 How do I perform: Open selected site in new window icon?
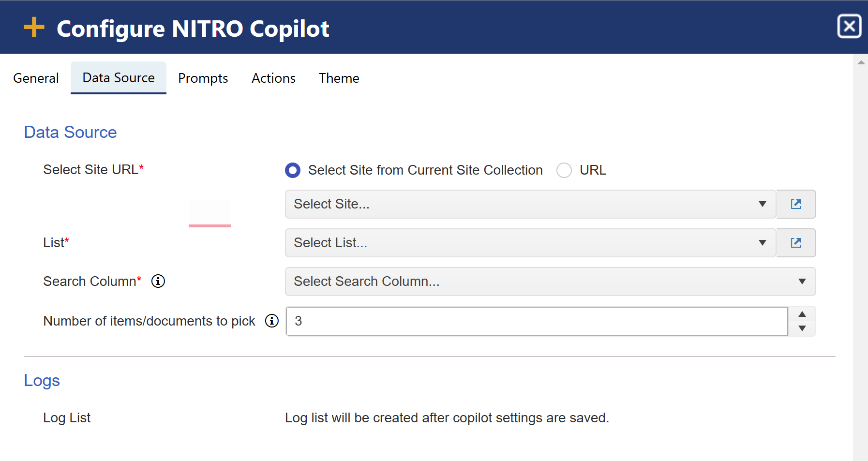click(796, 204)
